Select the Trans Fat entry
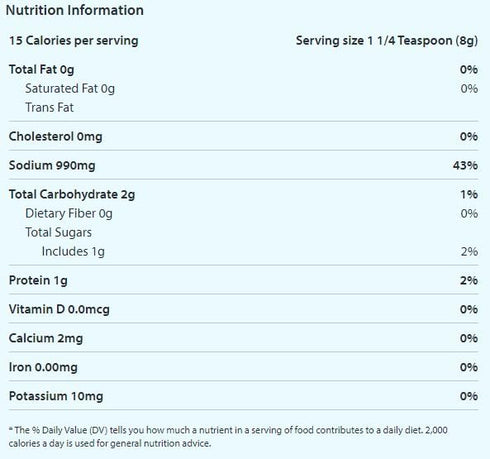 pyautogui.click(x=49, y=107)
